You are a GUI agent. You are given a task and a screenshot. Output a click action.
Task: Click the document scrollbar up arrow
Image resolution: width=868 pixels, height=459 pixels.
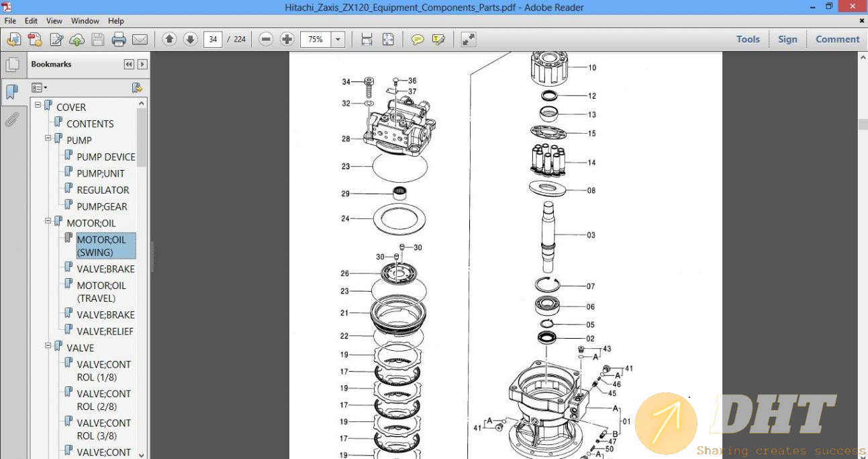tap(863, 57)
